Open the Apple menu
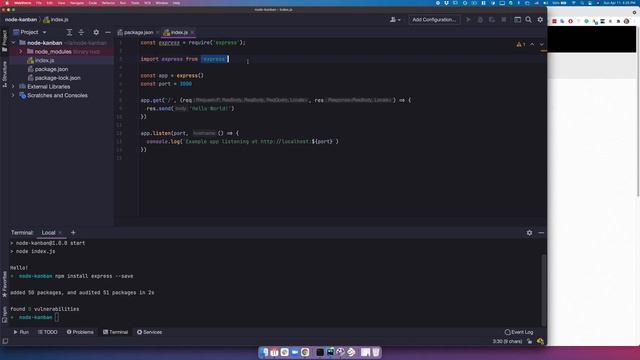640x360 pixels. (7, 3)
